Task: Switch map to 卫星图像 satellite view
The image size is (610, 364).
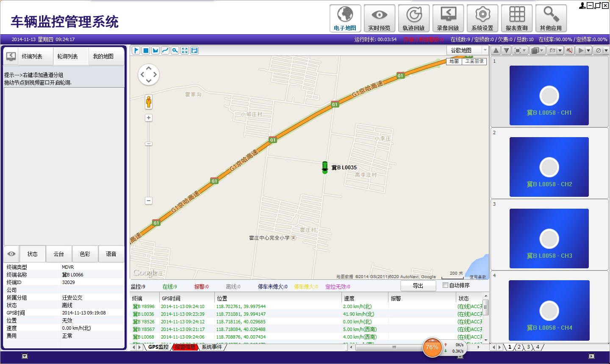Action: [474, 61]
